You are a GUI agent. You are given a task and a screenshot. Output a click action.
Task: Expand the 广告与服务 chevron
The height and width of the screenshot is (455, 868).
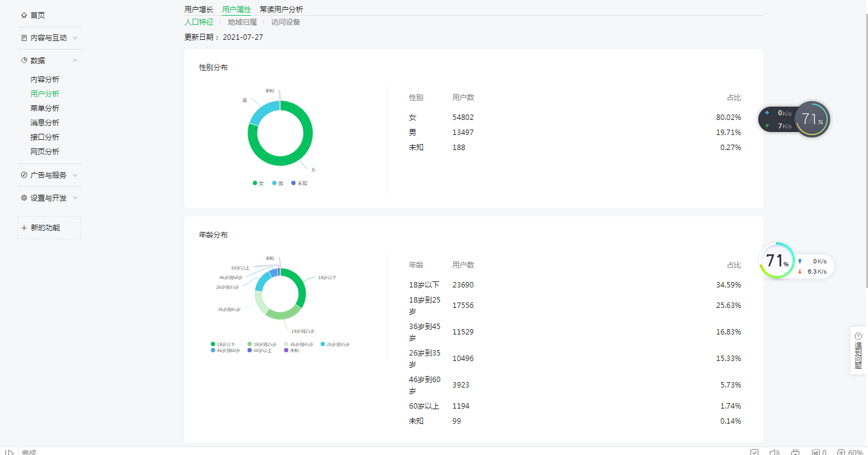75,175
